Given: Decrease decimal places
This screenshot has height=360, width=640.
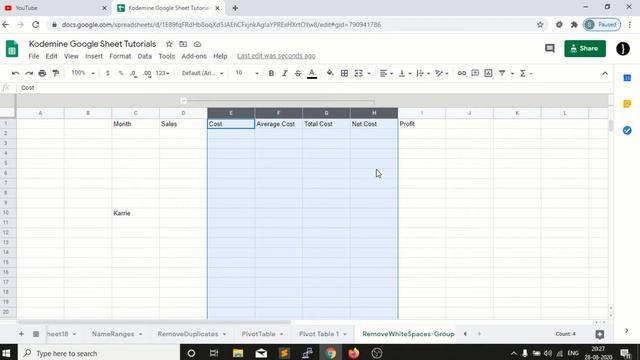Looking at the screenshot, I should click(133, 73).
